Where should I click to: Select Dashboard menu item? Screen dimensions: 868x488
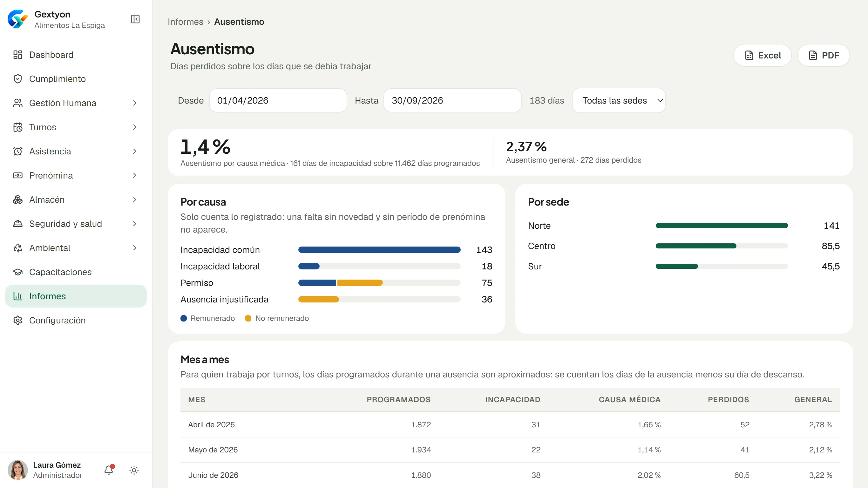[76, 55]
